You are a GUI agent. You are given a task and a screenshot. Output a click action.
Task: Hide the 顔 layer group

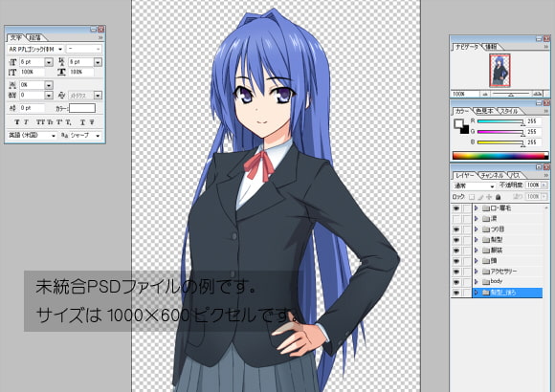tap(456, 261)
